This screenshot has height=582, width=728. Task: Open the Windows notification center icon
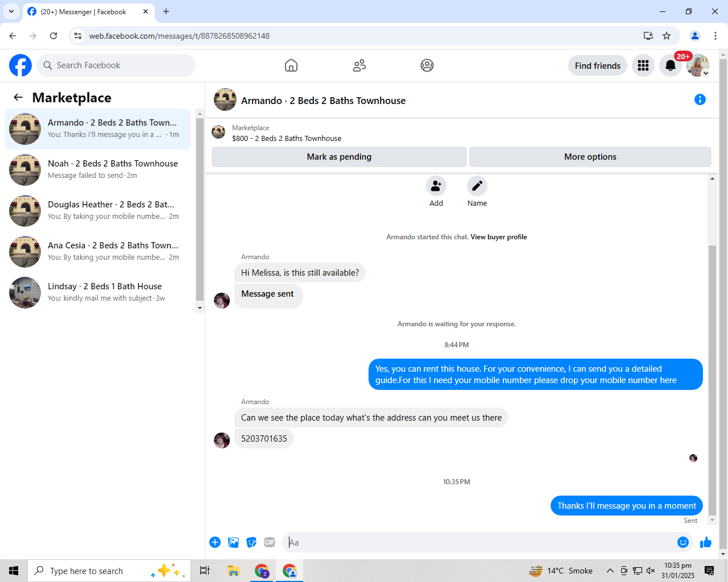(x=709, y=571)
